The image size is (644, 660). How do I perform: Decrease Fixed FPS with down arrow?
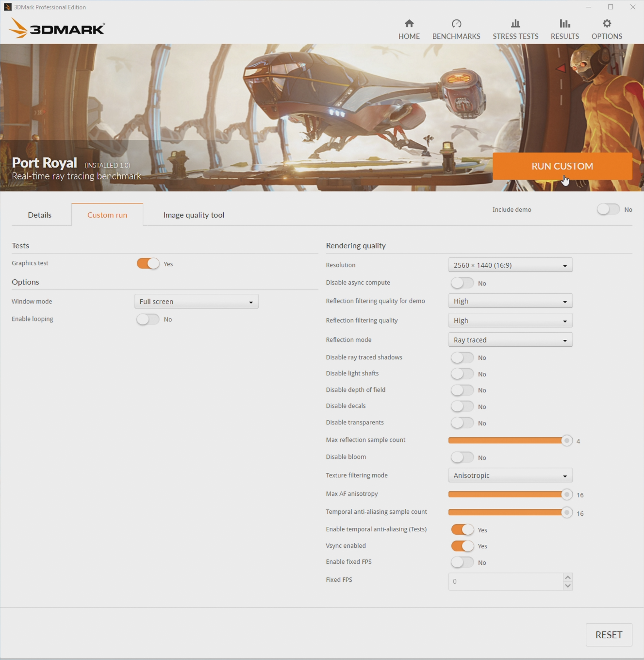click(568, 586)
